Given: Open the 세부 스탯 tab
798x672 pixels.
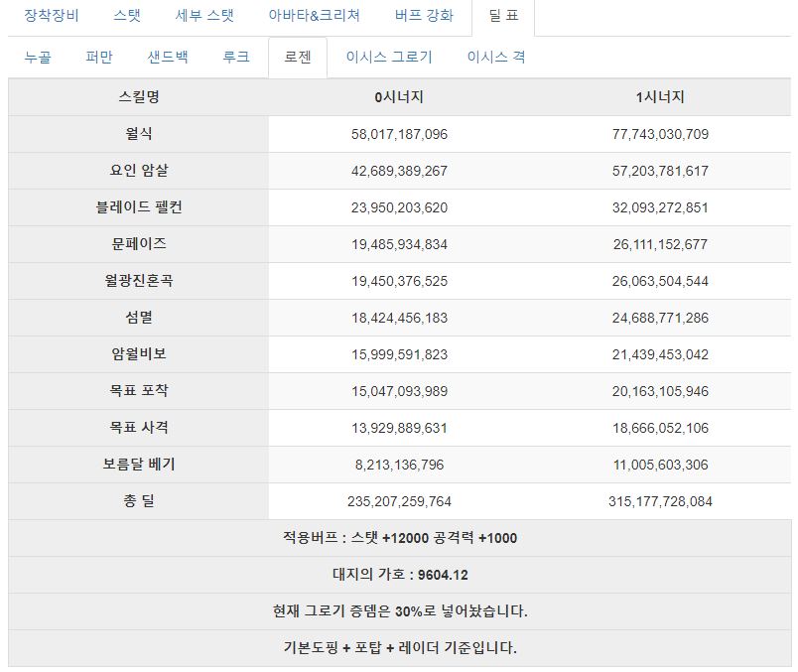Looking at the screenshot, I should 204,16.
